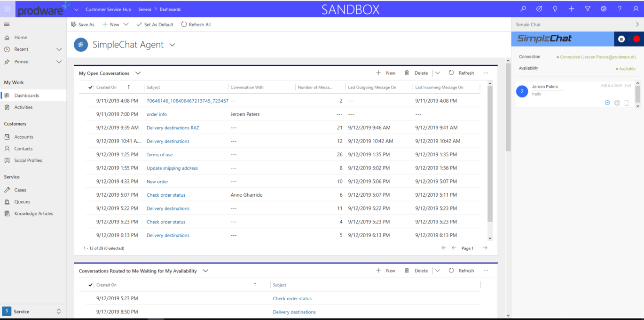Image resolution: width=644 pixels, height=320 pixels.
Task: Select all rows in Conversations Routed to Me
Action: 91,285
